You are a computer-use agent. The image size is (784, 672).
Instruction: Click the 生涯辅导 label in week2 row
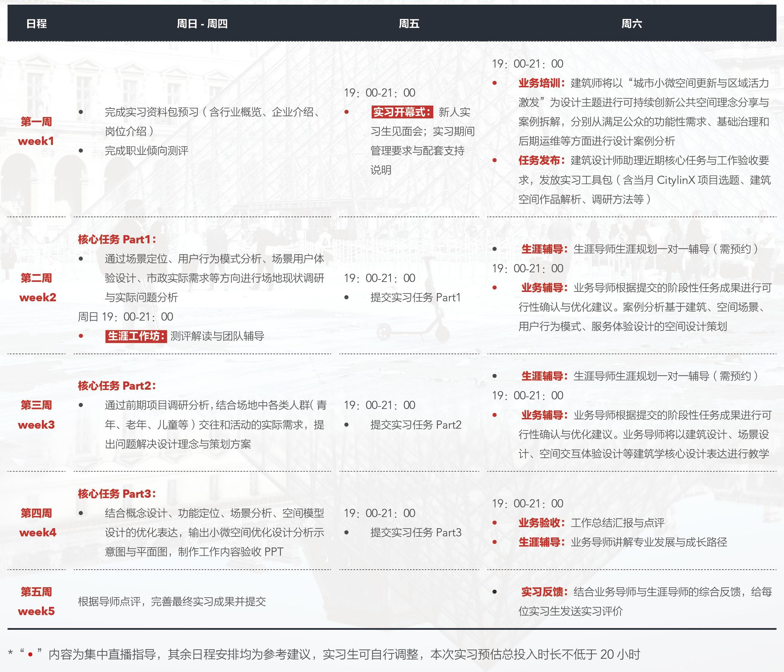pyautogui.click(x=545, y=249)
